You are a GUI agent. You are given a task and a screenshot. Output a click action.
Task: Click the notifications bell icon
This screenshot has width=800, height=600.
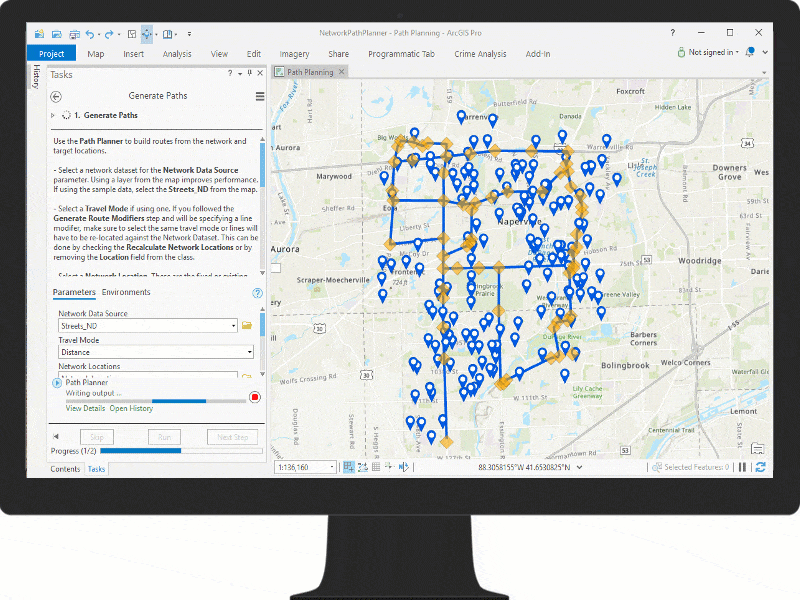[750, 52]
